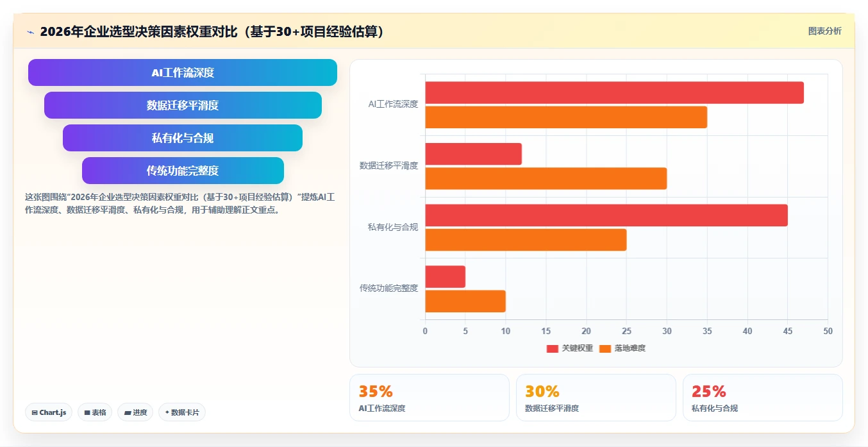
Task: Click the 图表分析 label in header
Action: tap(824, 31)
